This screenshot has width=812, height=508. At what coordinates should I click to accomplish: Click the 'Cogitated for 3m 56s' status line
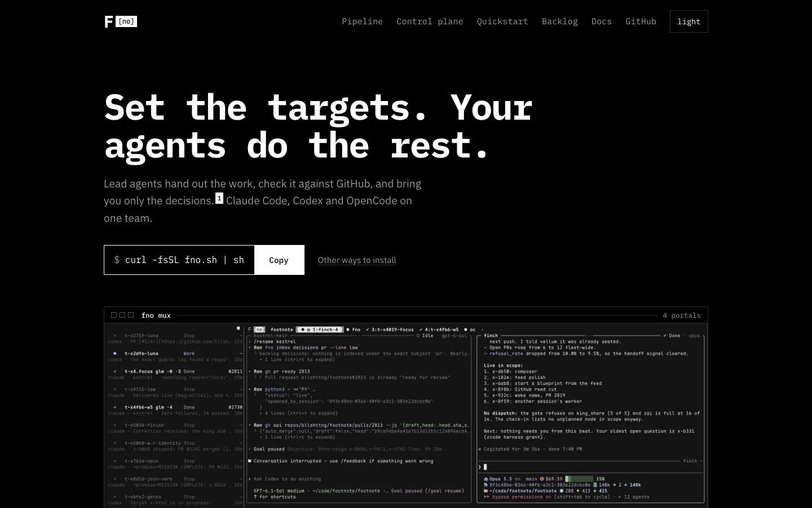point(531,449)
